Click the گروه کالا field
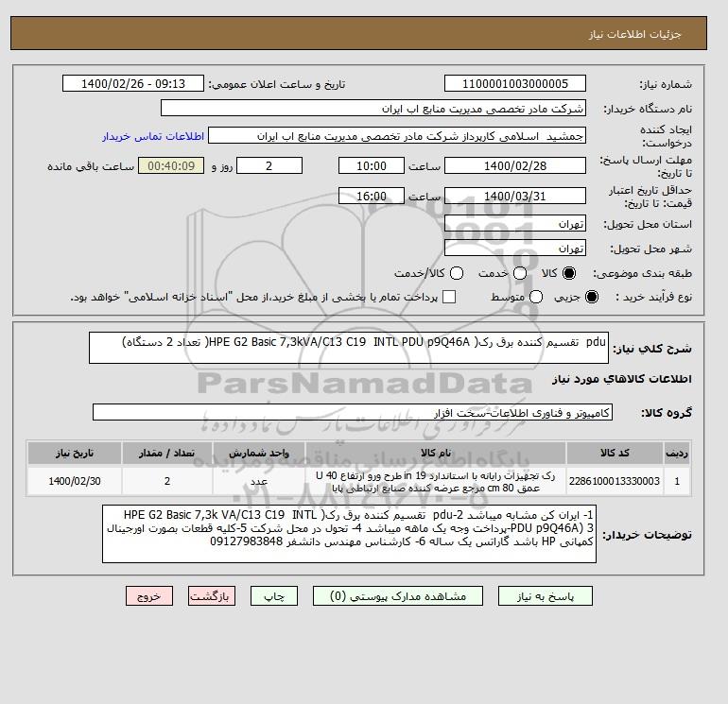Viewport: 728px width, 704px height. [x=353, y=412]
